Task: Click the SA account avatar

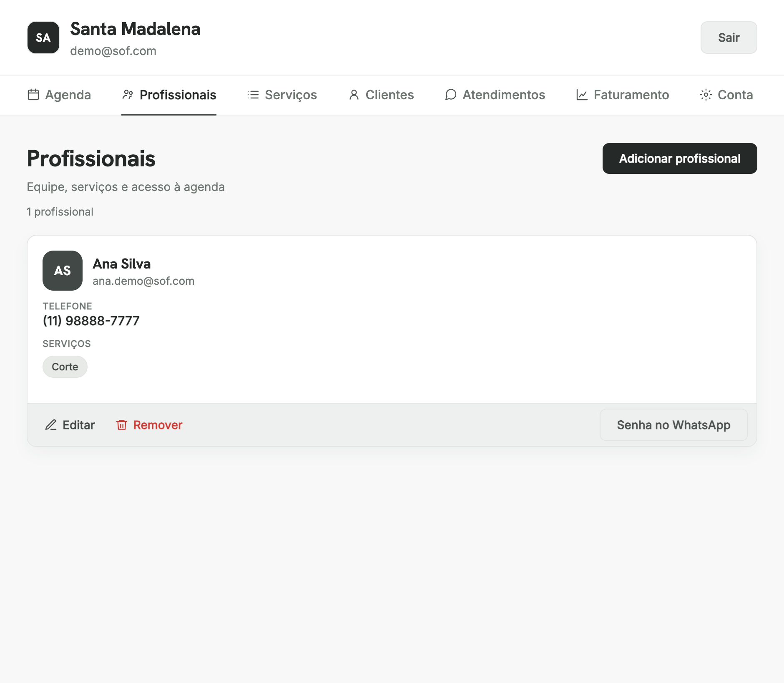Action: pos(43,38)
